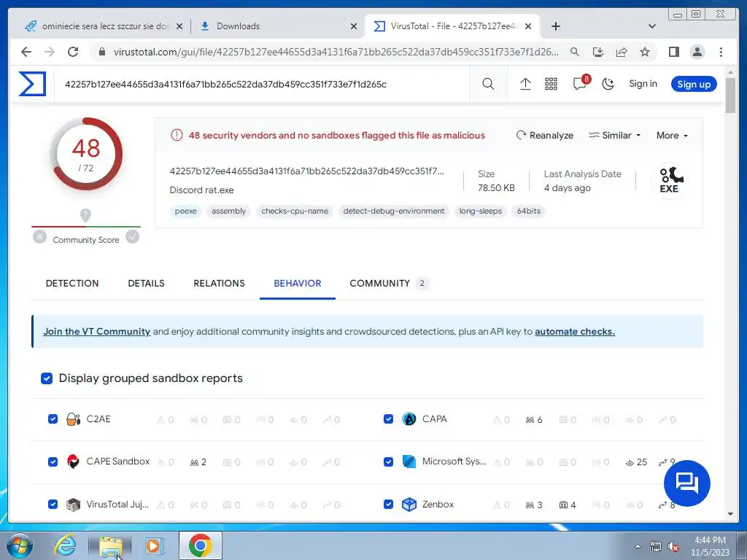Click the Chrome back arrow
The image size is (747, 560).
click(26, 52)
